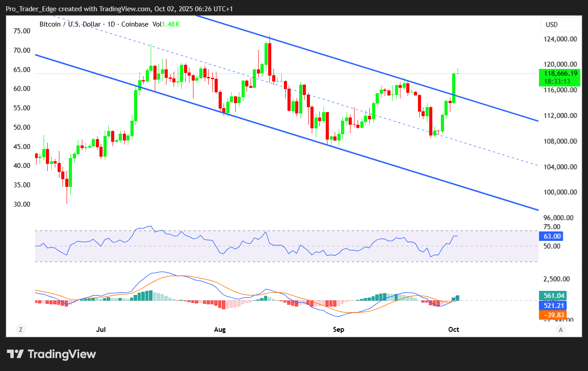This screenshot has width=588, height=371.
Task: Click the A auto-scale icon at bottom-right
Action: point(561,330)
